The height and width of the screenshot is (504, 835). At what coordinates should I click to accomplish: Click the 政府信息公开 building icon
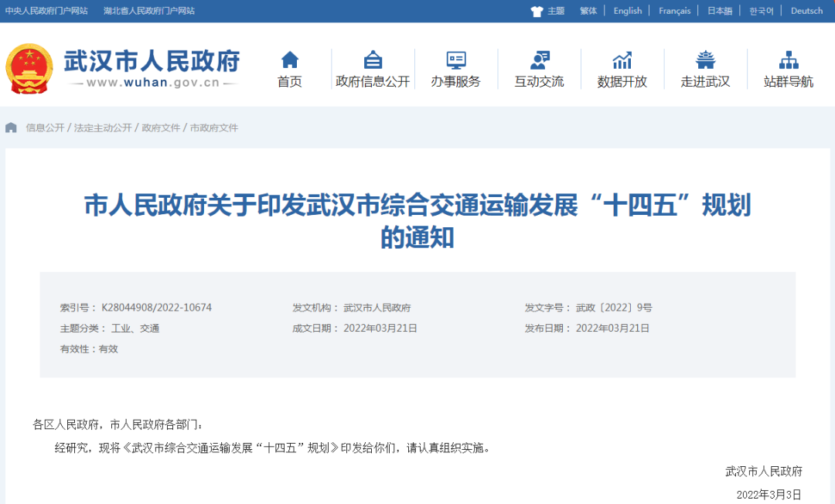point(373,60)
